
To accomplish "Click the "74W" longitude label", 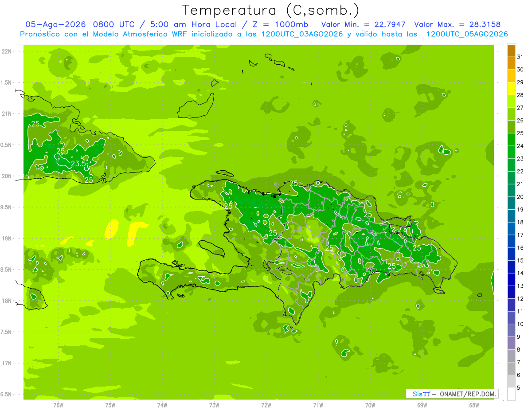I will (x=162, y=406).
